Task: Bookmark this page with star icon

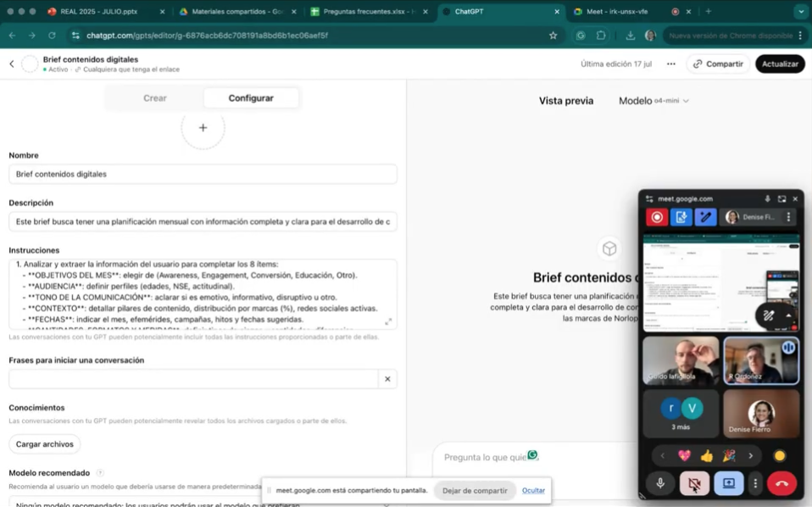Action: pyautogui.click(x=553, y=36)
